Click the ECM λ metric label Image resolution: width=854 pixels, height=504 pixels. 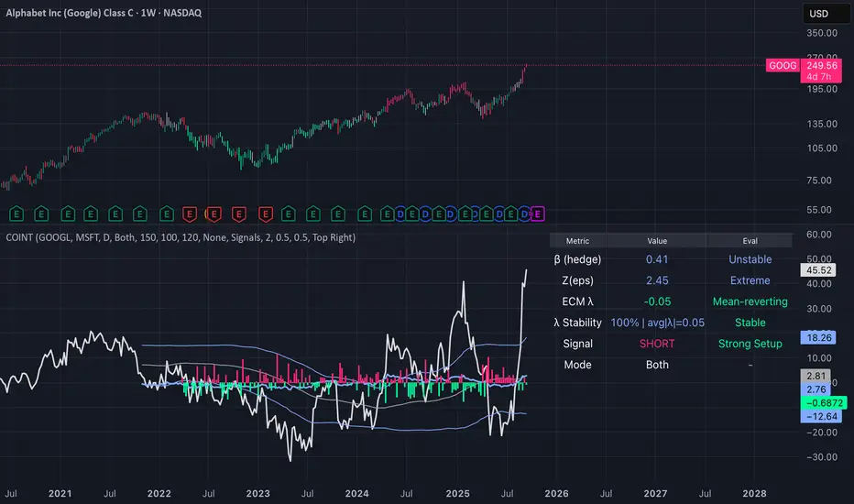point(577,301)
